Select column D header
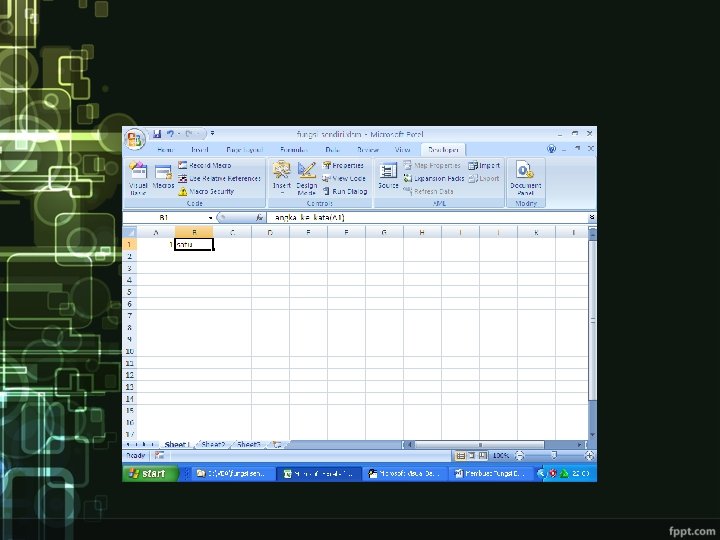 (270, 232)
